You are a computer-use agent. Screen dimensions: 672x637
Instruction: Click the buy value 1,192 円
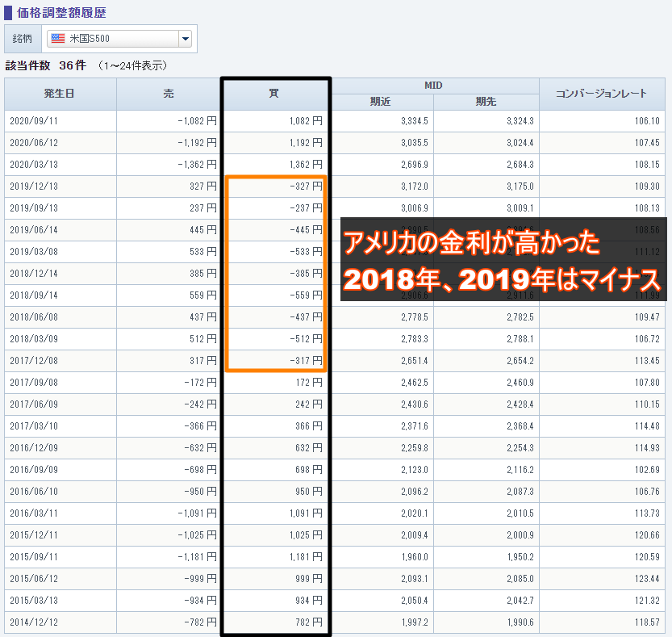(x=306, y=143)
